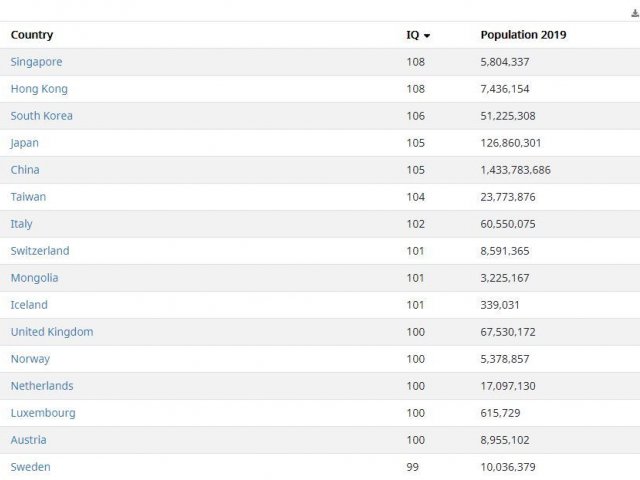Click the Iceland link

click(29, 305)
